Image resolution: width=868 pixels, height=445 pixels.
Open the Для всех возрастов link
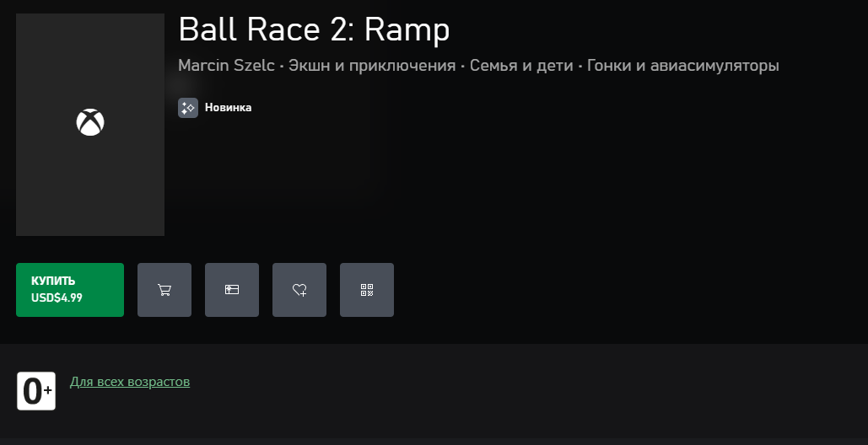point(130,382)
